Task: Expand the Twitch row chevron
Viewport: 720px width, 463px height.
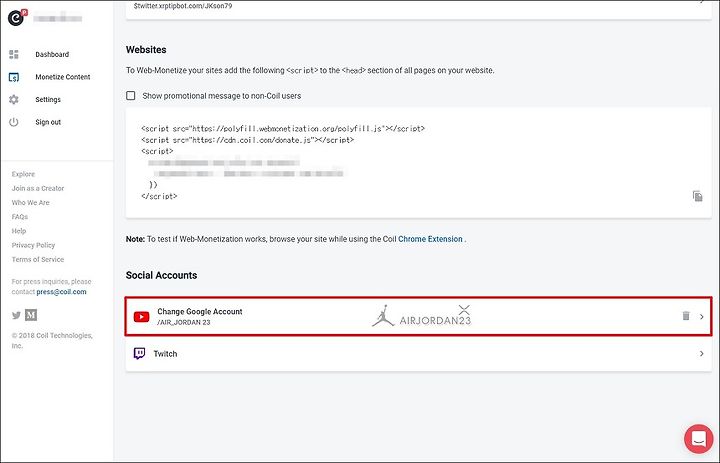Action: (x=702, y=354)
